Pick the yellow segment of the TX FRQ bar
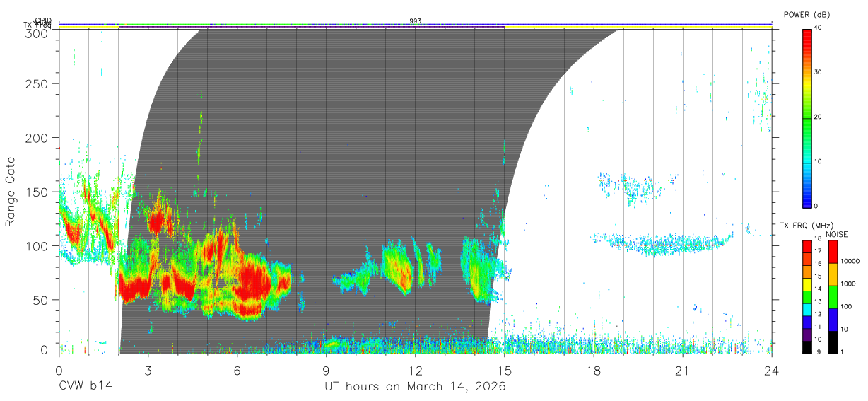Screen dimensions: 868x401 click(x=807, y=284)
